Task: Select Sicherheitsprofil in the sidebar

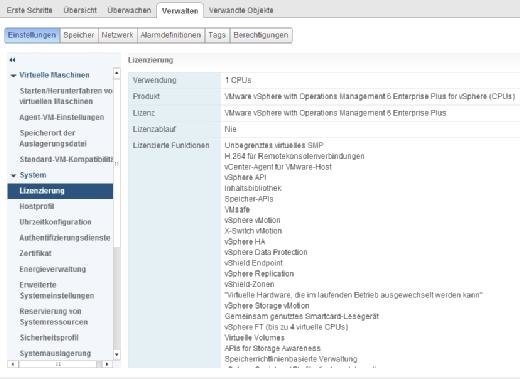Action: pos(49,338)
